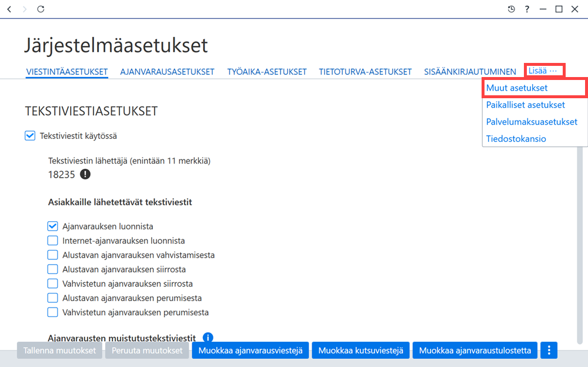The width and height of the screenshot is (588, 367).
Task: Expand the Lisää ··· tab dropdown
Action: click(x=544, y=71)
